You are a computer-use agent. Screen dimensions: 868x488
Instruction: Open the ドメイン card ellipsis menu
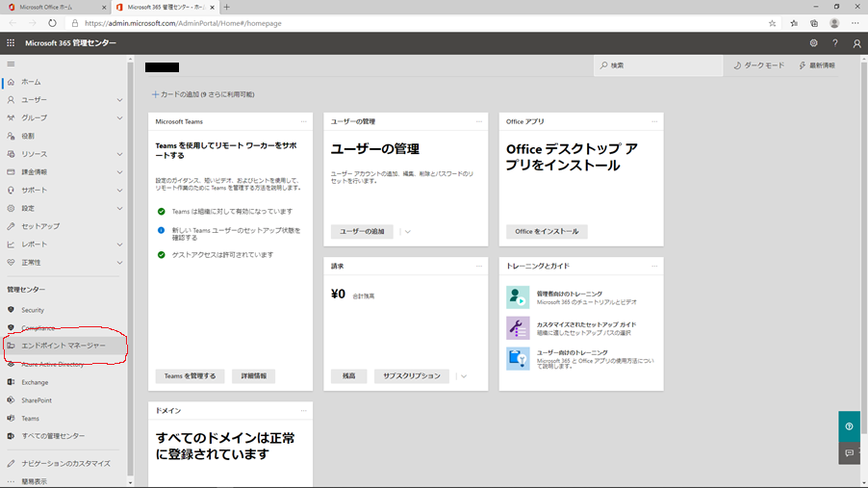click(303, 410)
